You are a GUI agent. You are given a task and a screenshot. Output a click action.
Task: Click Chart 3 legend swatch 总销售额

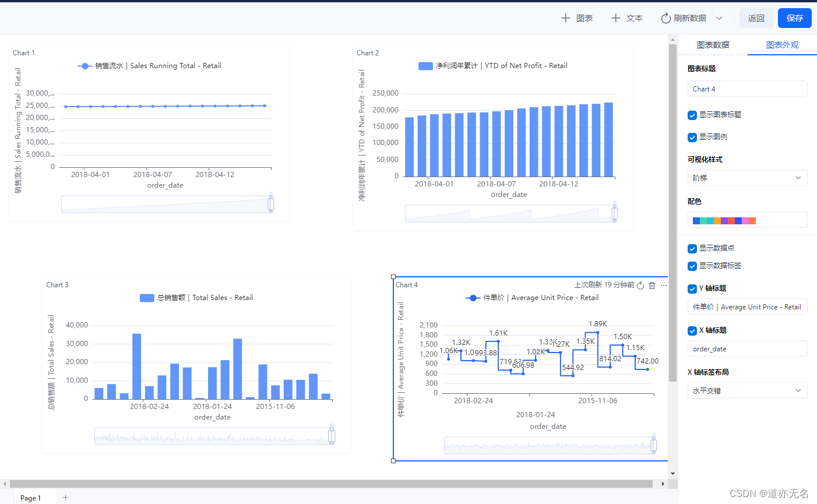point(147,298)
